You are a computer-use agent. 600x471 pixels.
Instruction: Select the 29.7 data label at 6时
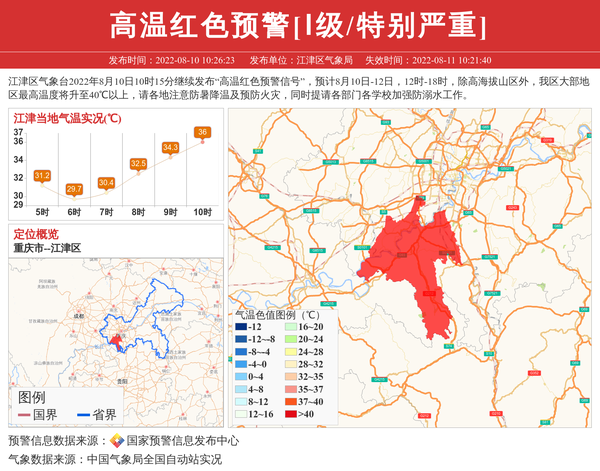point(74,188)
